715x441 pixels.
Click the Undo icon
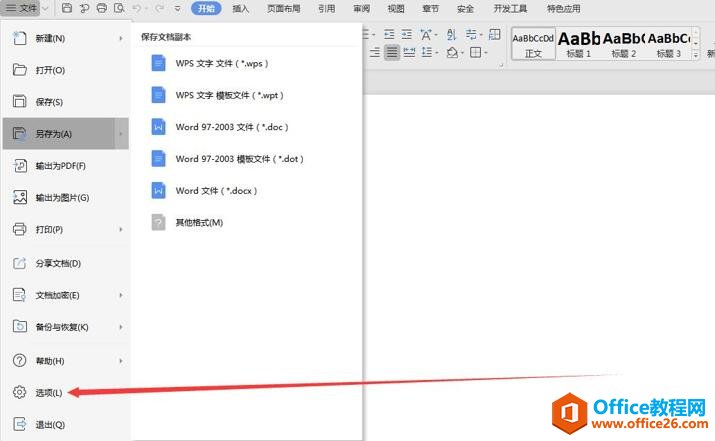[137, 8]
